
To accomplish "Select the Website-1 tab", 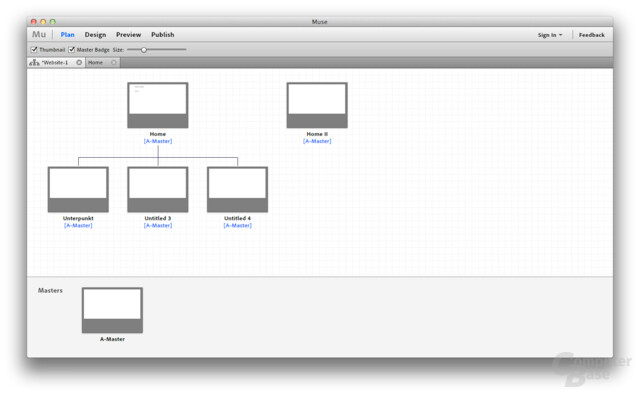I will point(55,62).
